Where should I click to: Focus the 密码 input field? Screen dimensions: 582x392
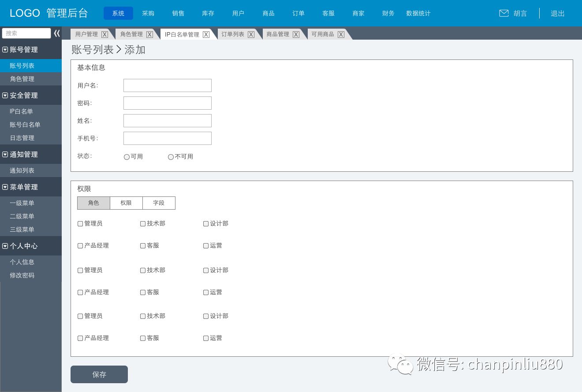pos(168,103)
